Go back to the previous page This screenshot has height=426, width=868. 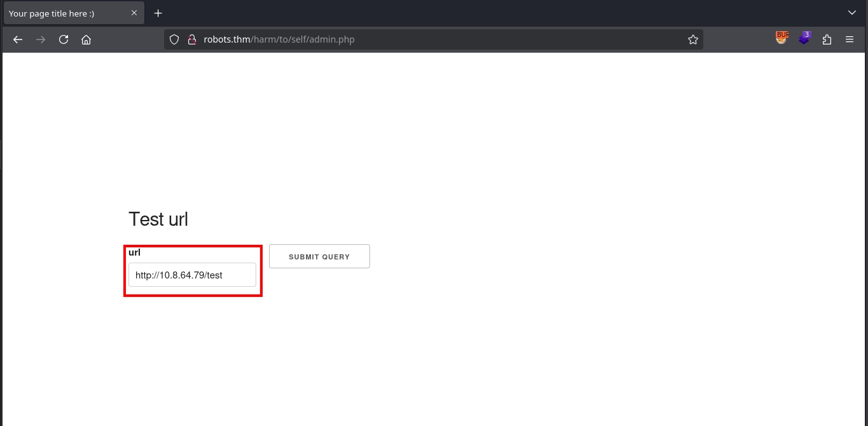(18, 39)
